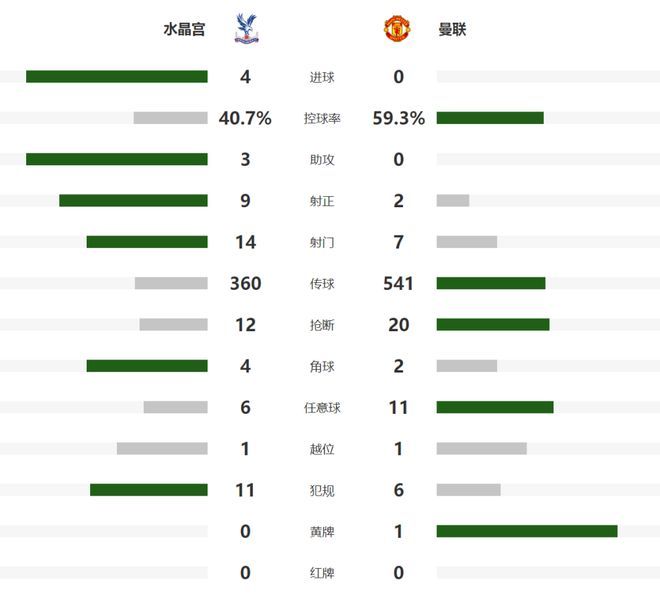Click Crystal Palace's 40.7% possession value
Image resolution: width=660 pixels, height=599 pixels.
click(x=245, y=118)
